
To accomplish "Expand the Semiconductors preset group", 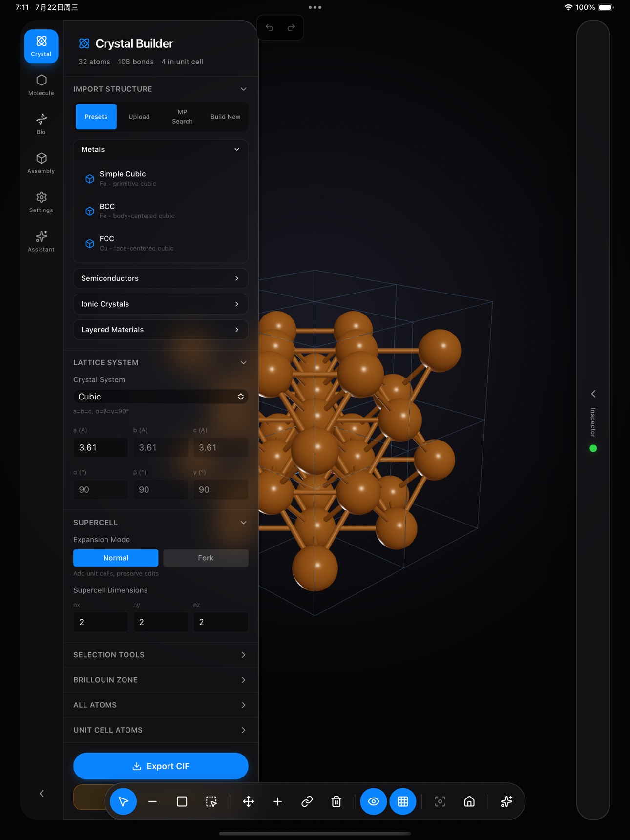I will [161, 278].
